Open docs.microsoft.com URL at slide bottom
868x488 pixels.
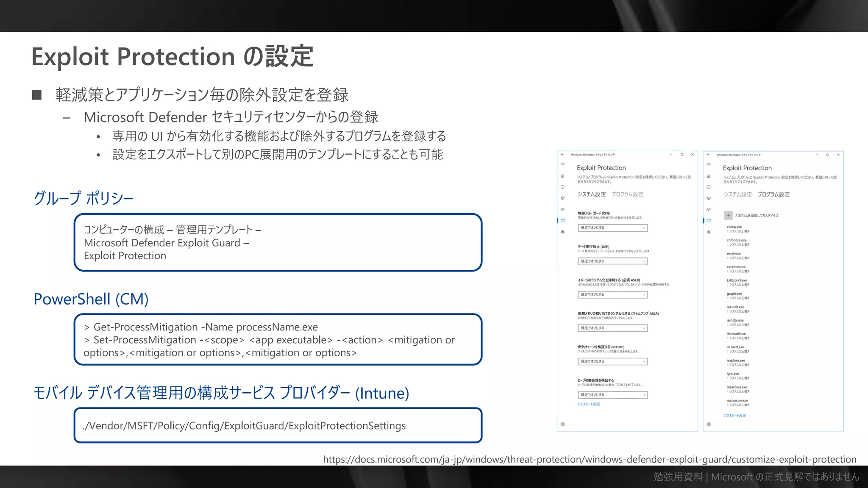click(590, 459)
